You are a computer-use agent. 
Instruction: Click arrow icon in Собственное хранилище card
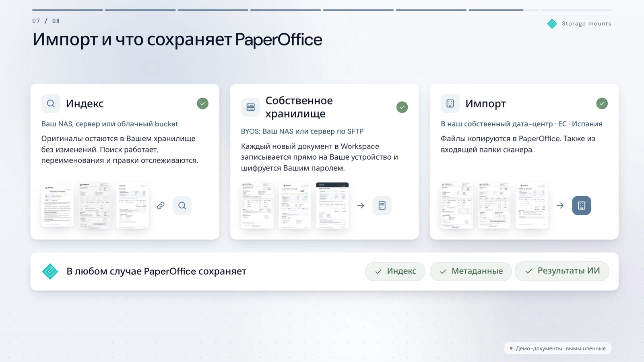coord(361,206)
